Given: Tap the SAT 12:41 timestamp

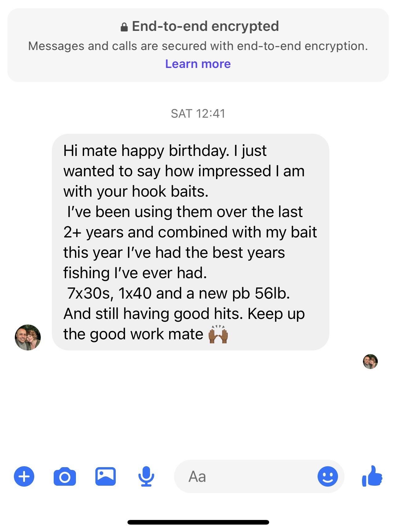Looking at the screenshot, I should (x=198, y=114).
